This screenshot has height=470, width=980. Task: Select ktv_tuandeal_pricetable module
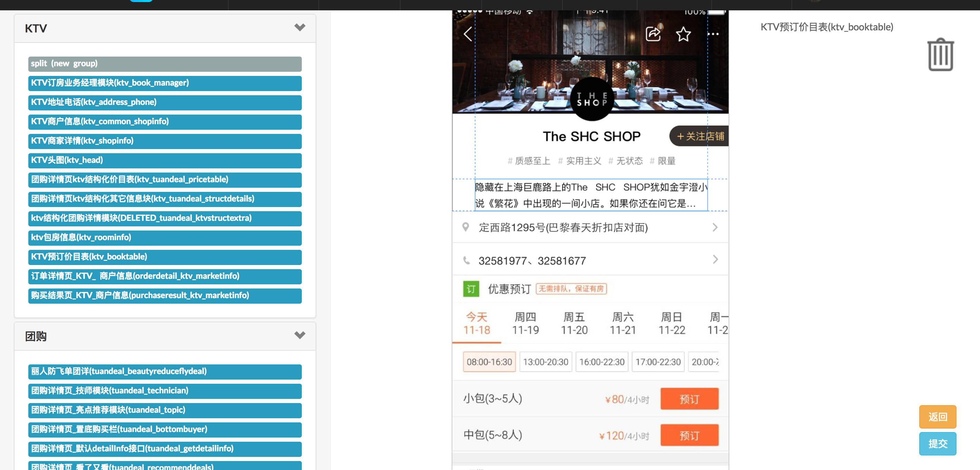pyautogui.click(x=165, y=180)
